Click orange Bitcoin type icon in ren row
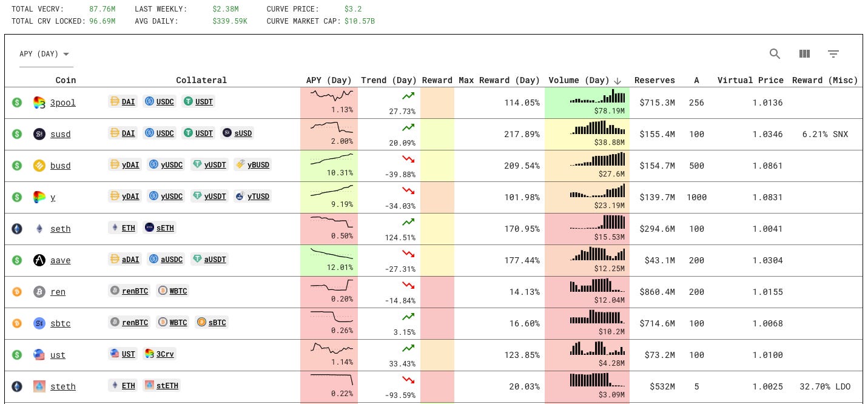The height and width of the screenshot is (404, 868). 17,291
